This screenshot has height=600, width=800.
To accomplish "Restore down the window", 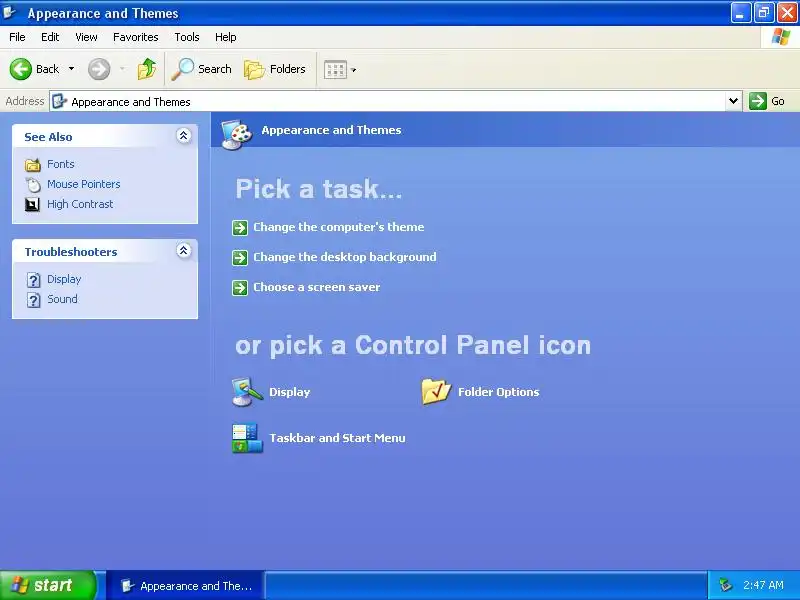I will [x=764, y=13].
